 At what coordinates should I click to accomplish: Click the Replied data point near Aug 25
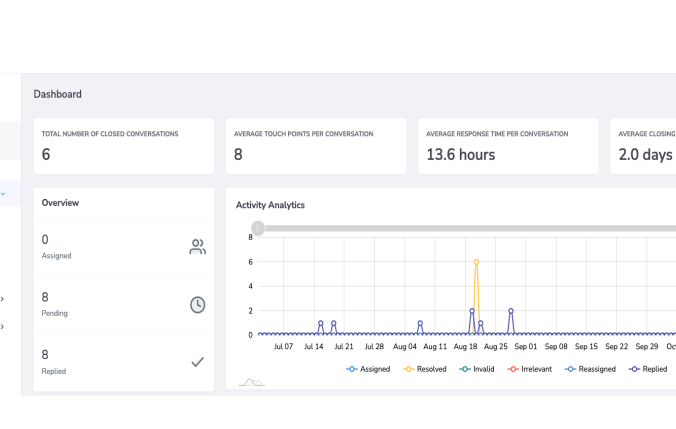510,310
